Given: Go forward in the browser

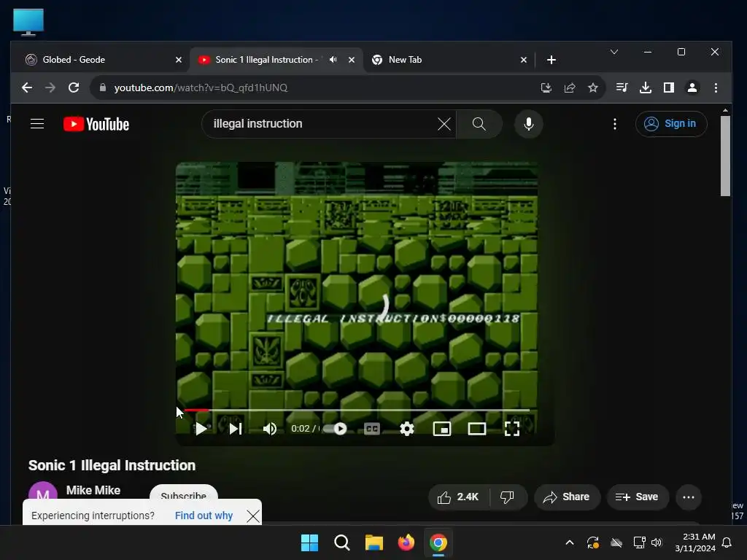Looking at the screenshot, I should (50, 87).
